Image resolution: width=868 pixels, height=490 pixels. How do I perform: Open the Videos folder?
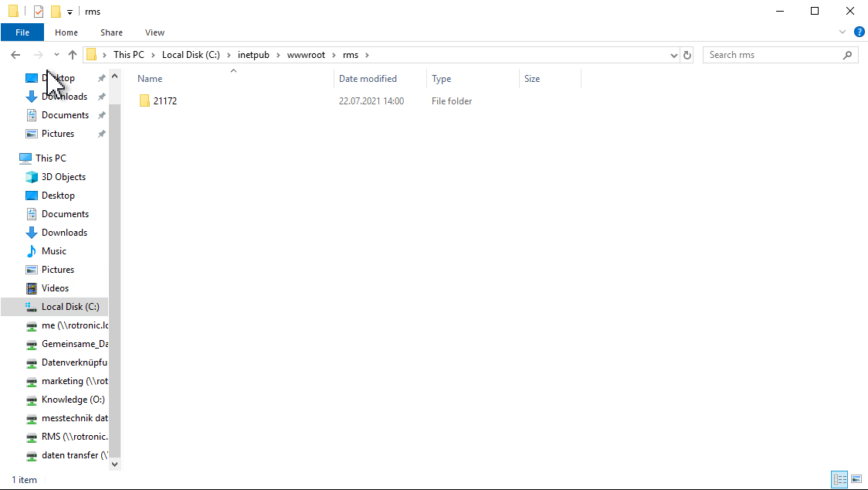[x=55, y=288]
